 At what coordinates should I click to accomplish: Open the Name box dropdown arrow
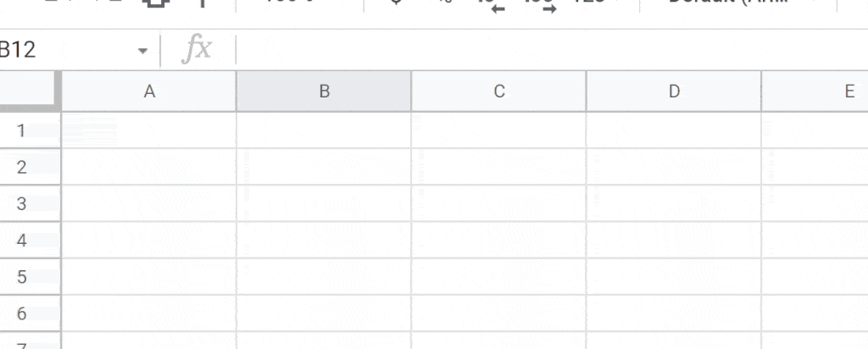(142, 51)
